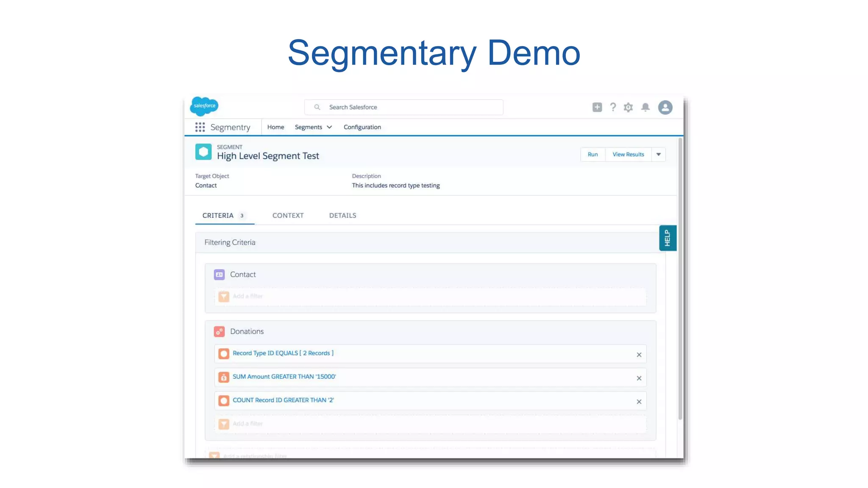This screenshot has height=488, width=868.
Task: Open the setup gear icon
Action: (x=628, y=107)
